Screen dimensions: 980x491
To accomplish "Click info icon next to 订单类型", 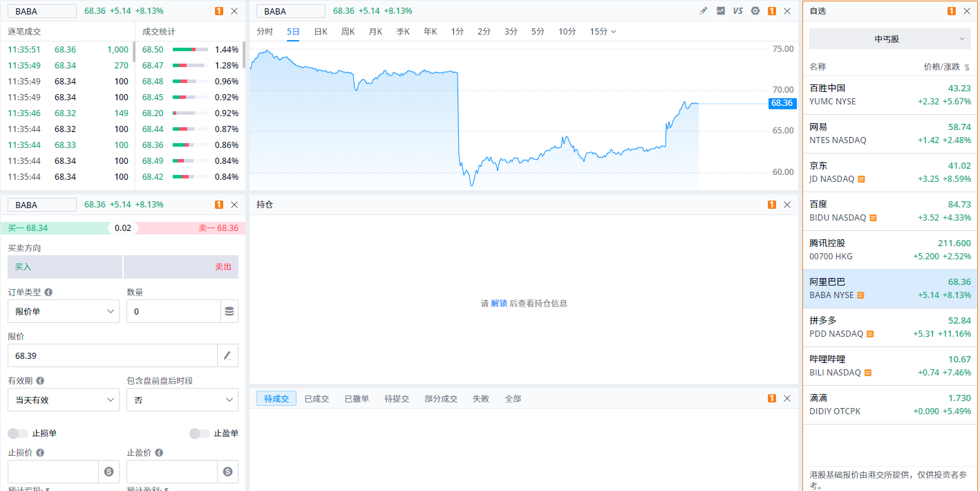I will (x=48, y=293).
